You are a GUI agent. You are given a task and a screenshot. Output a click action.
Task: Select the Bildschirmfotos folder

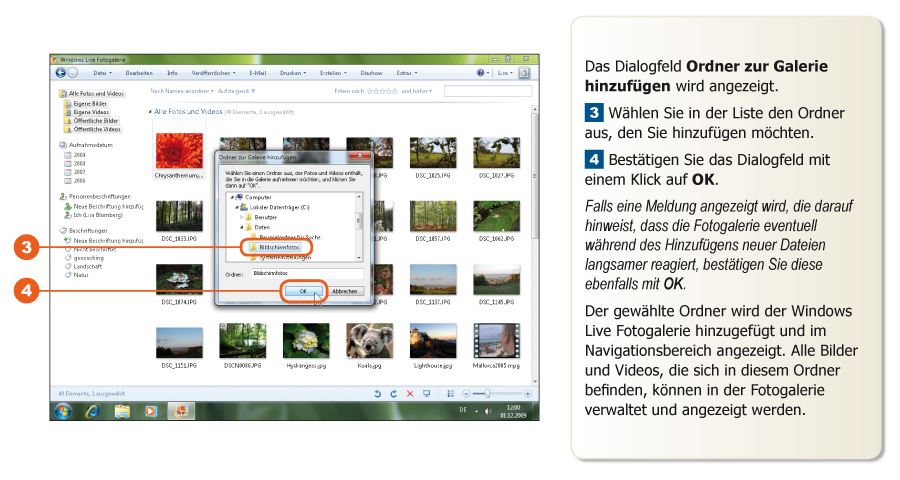point(278,246)
